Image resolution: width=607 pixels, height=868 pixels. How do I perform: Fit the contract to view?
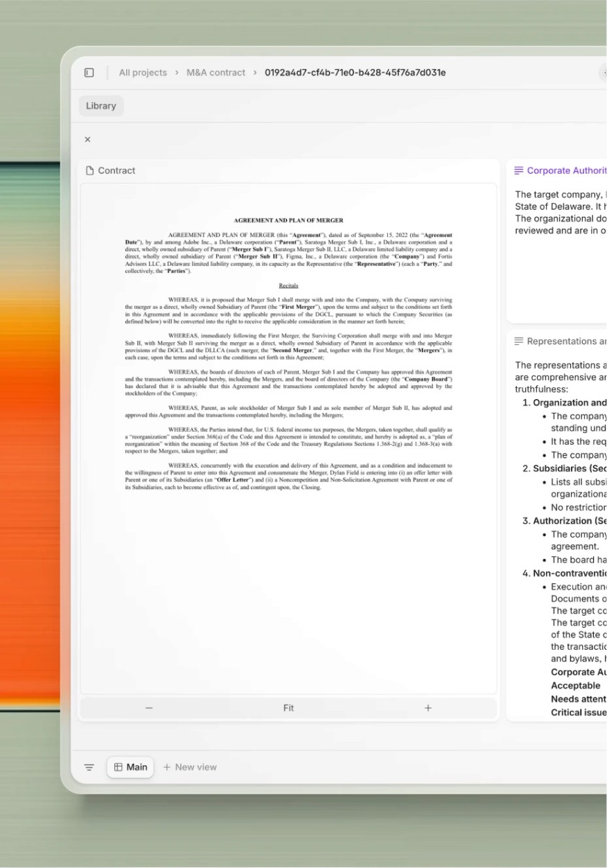click(288, 708)
